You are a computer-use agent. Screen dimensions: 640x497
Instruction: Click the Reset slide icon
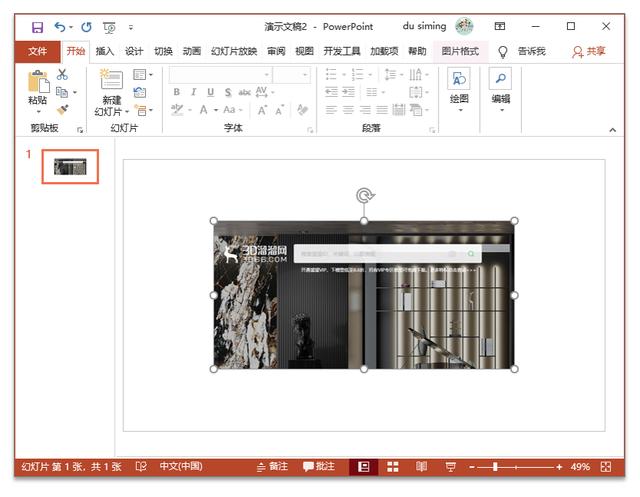(140, 92)
